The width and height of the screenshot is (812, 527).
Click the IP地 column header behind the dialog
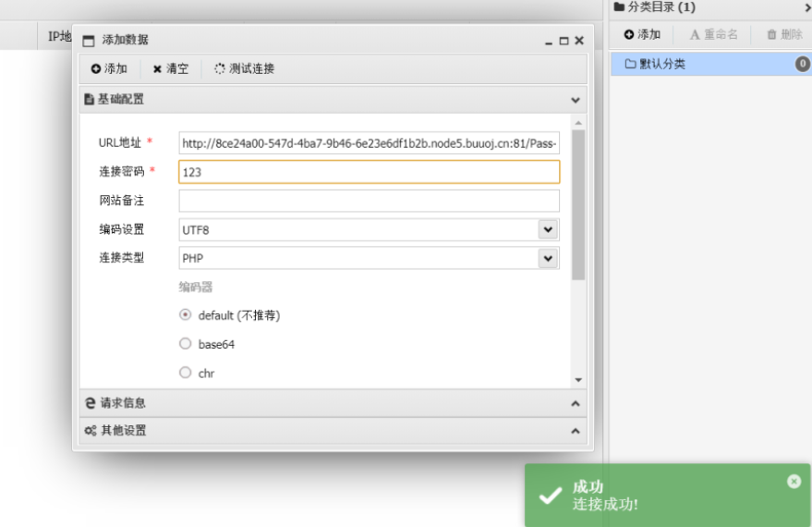point(59,36)
